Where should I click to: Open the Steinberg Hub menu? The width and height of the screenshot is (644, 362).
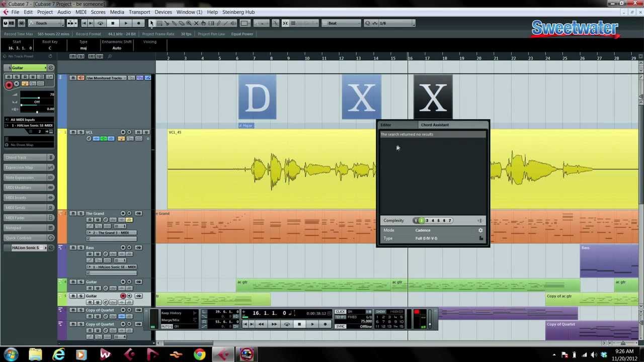(238, 12)
